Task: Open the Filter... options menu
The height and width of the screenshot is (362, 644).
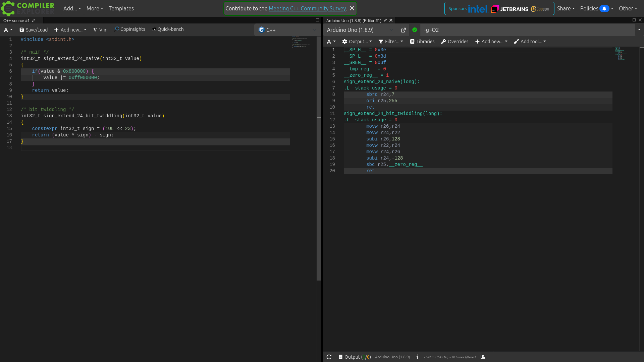Action: click(391, 42)
